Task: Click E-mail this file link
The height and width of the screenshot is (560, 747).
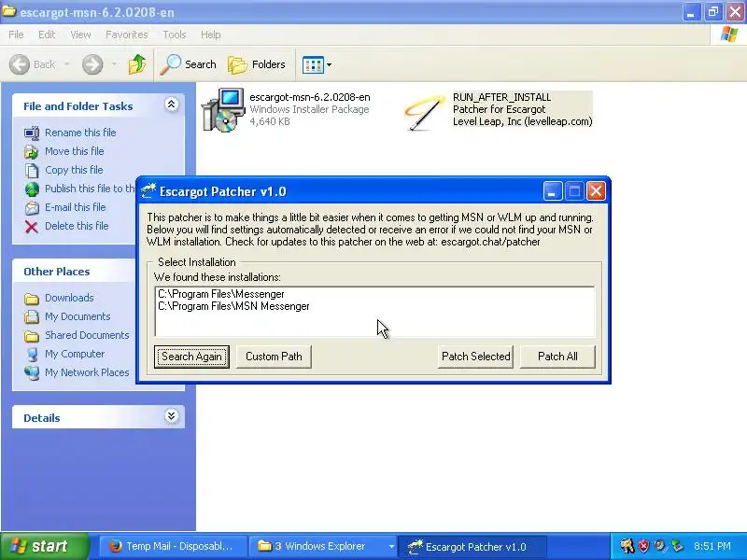Action: (76, 207)
